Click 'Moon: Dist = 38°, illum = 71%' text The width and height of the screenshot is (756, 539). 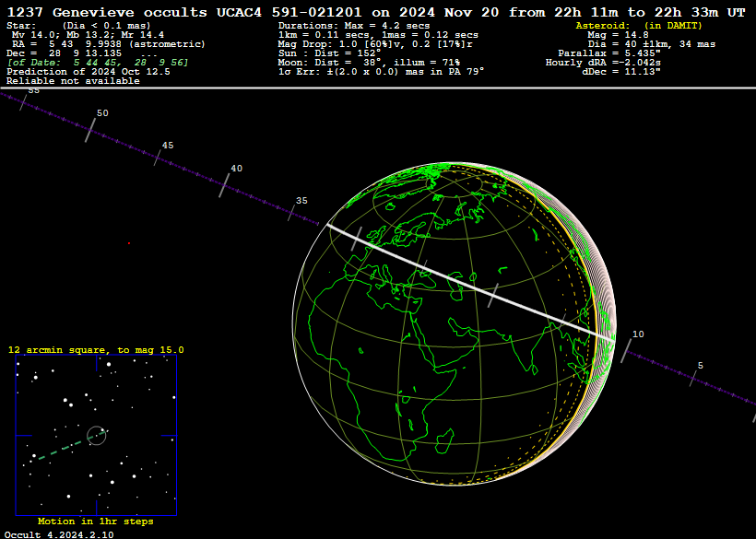click(369, 63)
